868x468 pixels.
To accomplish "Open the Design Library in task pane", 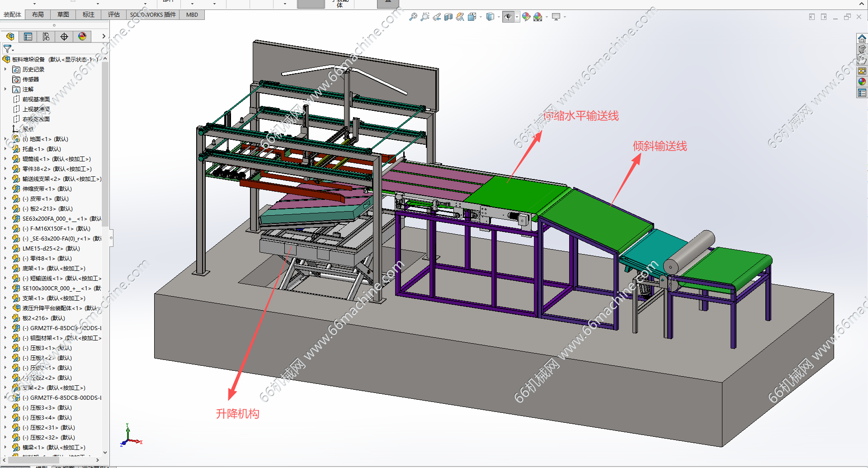I will coord(862,49).
